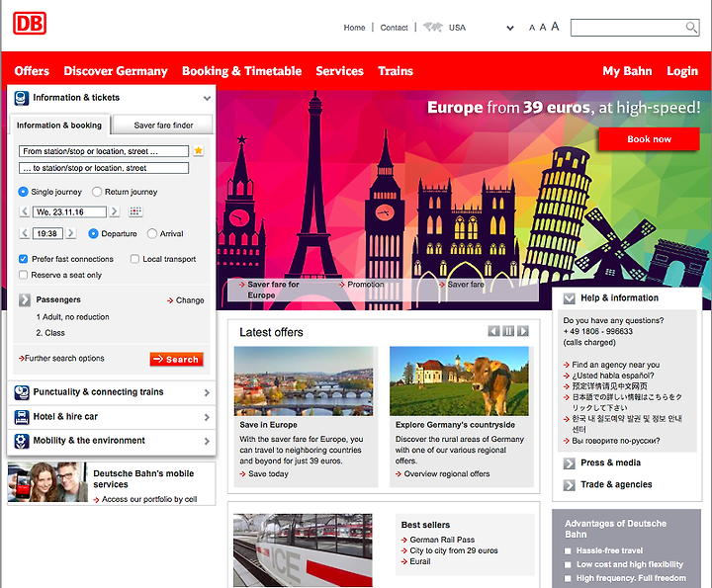Toggle Prefer fast connections checkbox

pos(23,259)
